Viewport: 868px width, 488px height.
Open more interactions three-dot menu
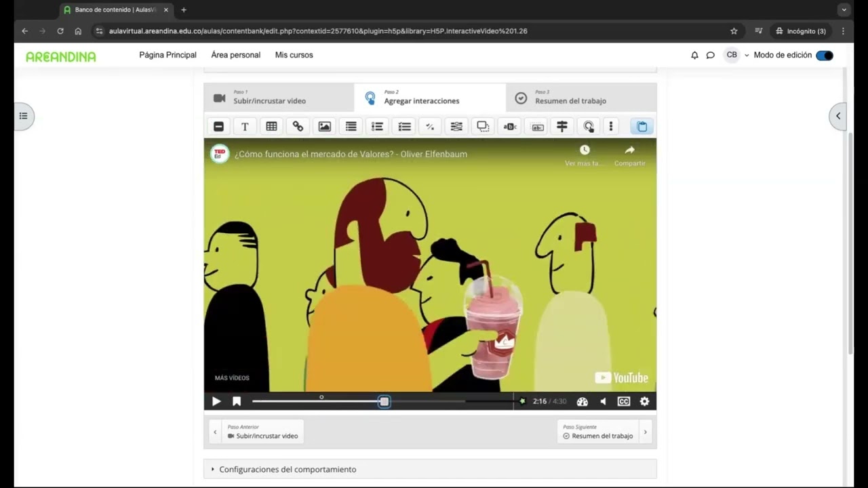click(x=611, y=126)
